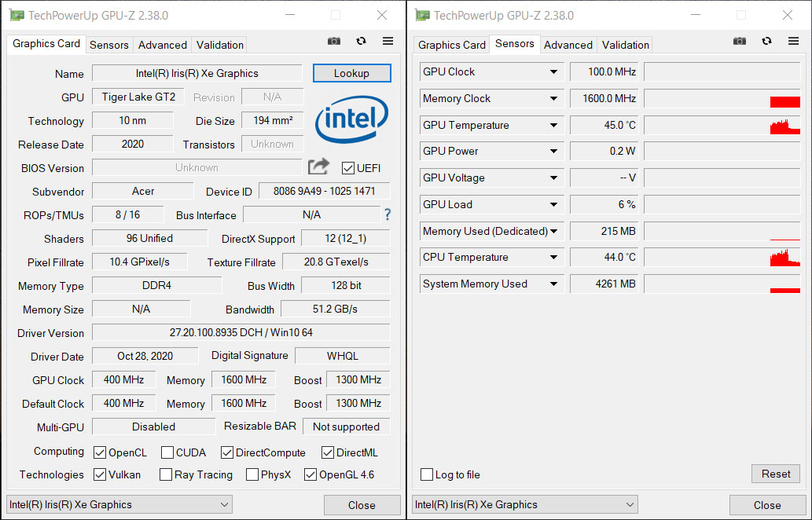Select Graphics Card tab in left window
The height and width of the screenshot is (520, 812).
(x=46, y=44)
